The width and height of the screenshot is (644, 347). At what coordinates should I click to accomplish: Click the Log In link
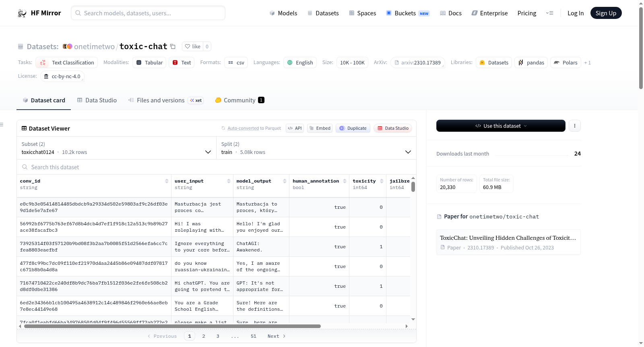coord(576,13)
